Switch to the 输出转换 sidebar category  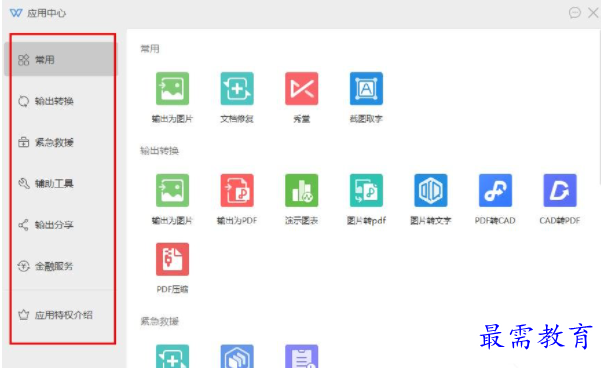click(60, 101)
